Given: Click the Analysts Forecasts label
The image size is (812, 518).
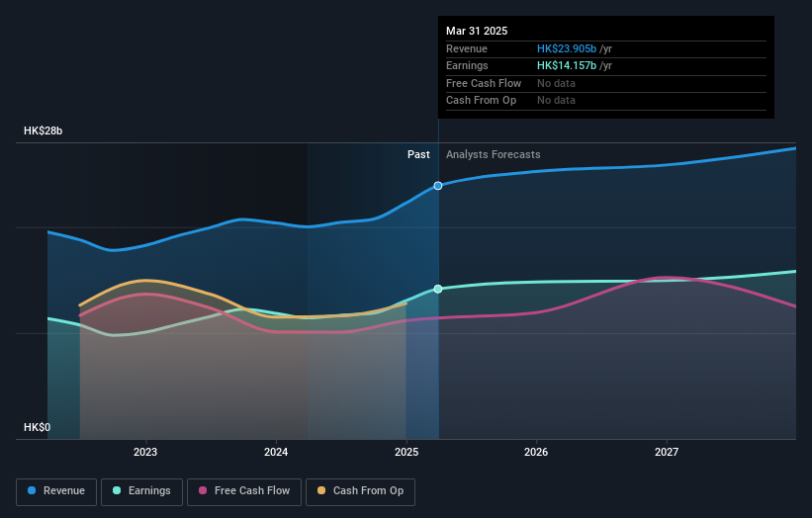Looking at the screenshot, I should (493, 155).
